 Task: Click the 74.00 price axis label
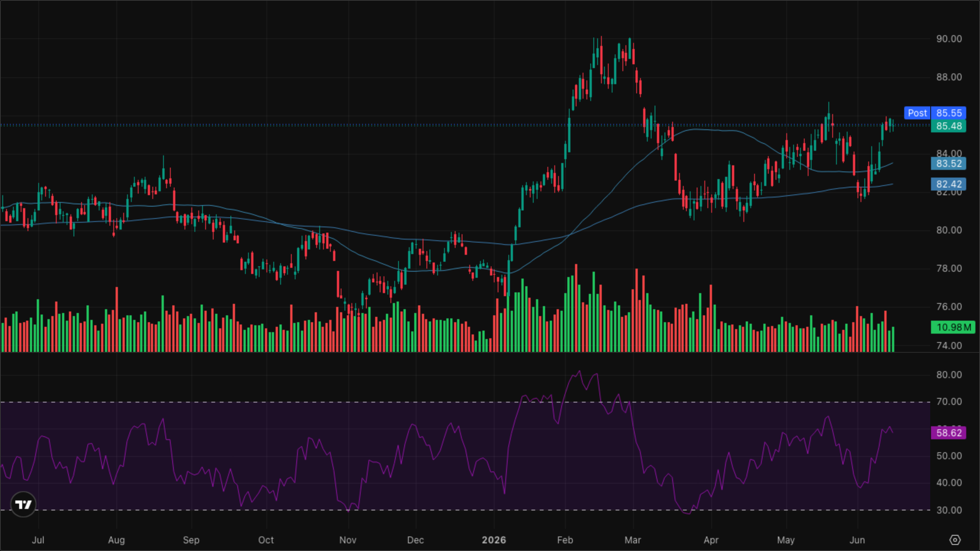(x=949, y=346)
